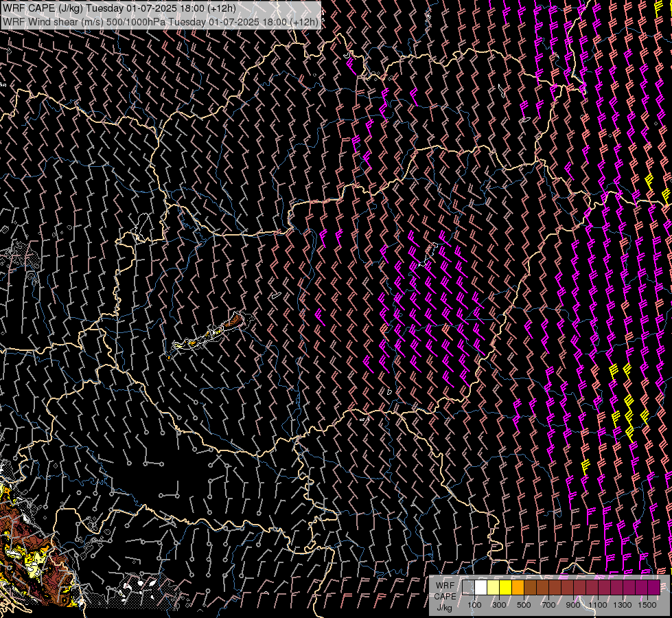This screenshot has height=618, width=672.
Task: Click the 100 tick label on the legend
Action: point(474,605)
